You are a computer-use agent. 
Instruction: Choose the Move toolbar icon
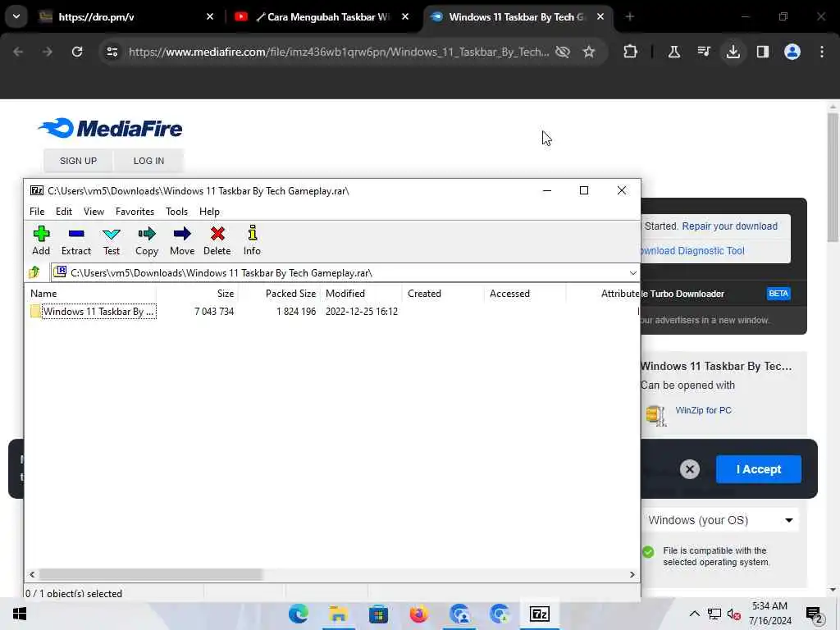point(182,240)
